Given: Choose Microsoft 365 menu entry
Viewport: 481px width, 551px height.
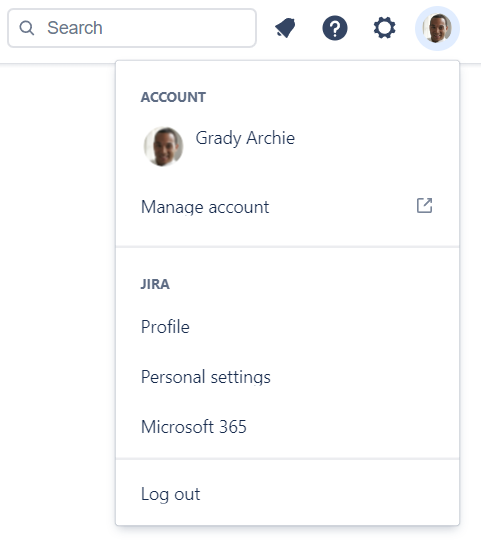Looking at the screenshot, I should [287, 427].
